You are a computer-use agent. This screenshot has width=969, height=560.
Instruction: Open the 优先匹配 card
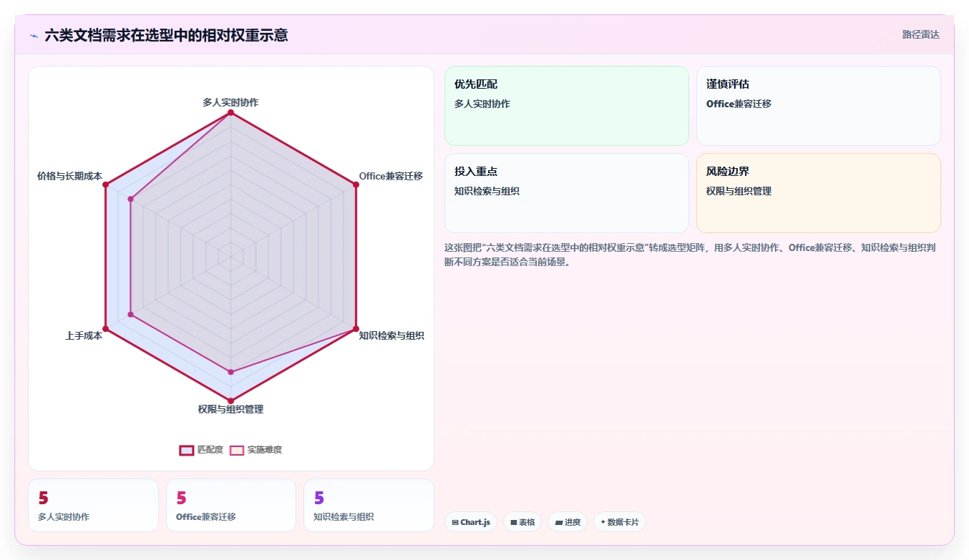tap(566, 106)
